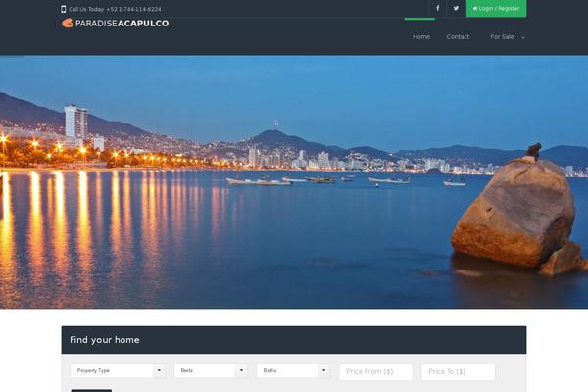This screenshot has width=588, height=392.
Task: Click the Paradise Acapulco logo
Action: click(x=115, y=23)
